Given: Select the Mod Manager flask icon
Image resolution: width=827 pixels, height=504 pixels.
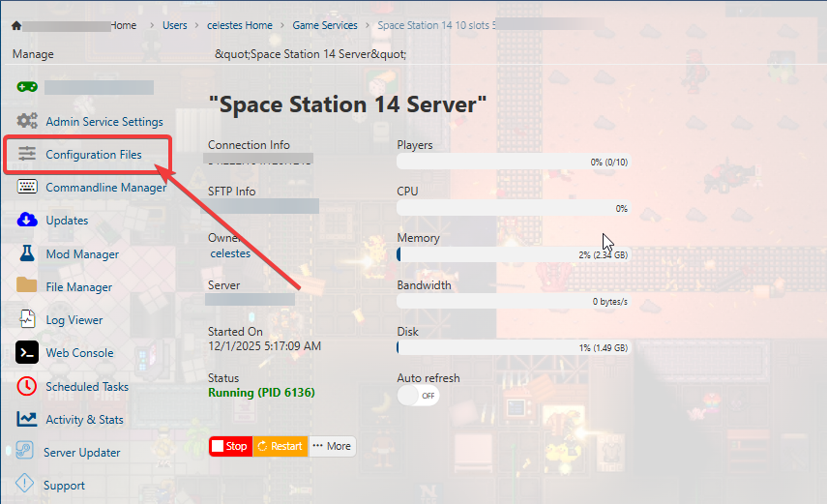Looking at the screenshot, I should 27,253.
